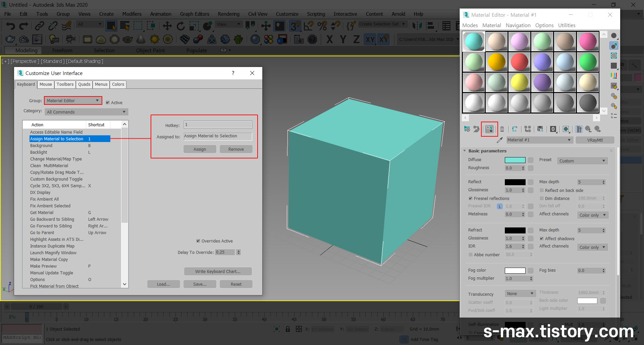Toggle the Show End Result icon
This screenshot has height=345, width=644.
(x=579, y=129)
